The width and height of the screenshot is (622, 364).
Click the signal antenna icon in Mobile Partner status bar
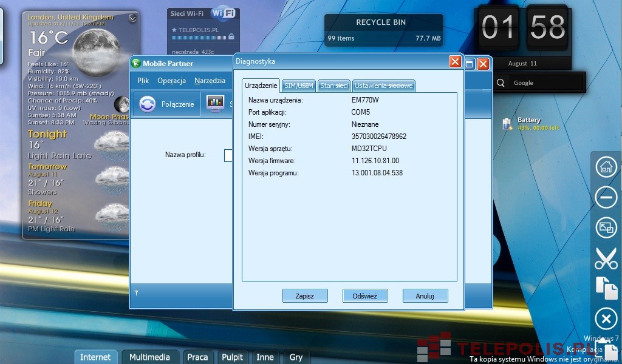point(136,293)
